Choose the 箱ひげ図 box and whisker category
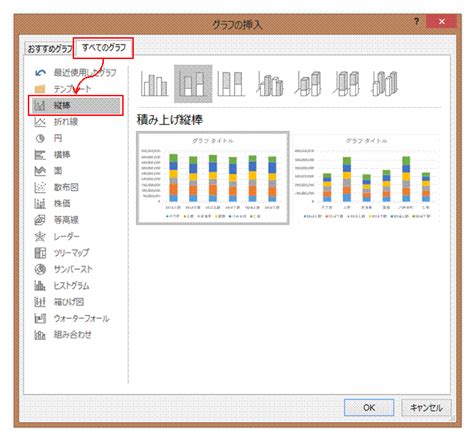The height and width of the screenshot is (444, 474). (59, 302)
